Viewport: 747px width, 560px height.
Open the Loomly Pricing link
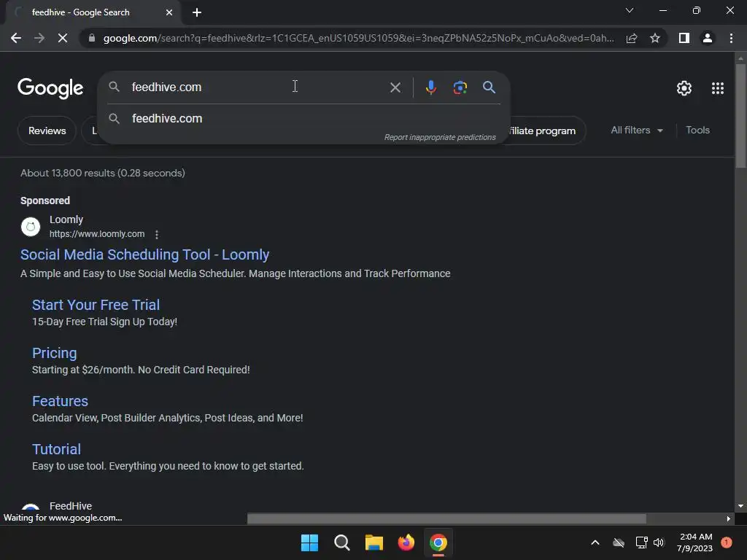pyautogui.click(x=54, y=353)
